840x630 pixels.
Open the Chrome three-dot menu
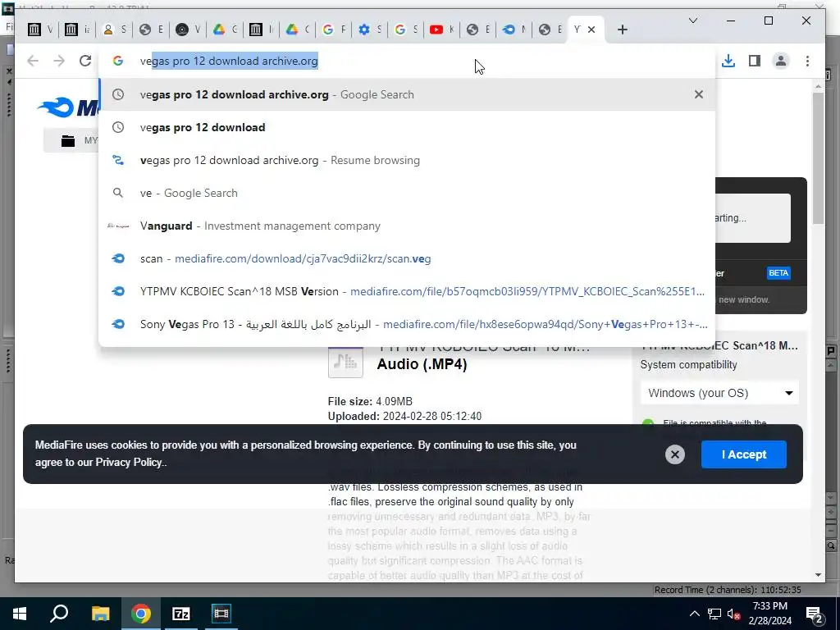click(x=807, y=61)
